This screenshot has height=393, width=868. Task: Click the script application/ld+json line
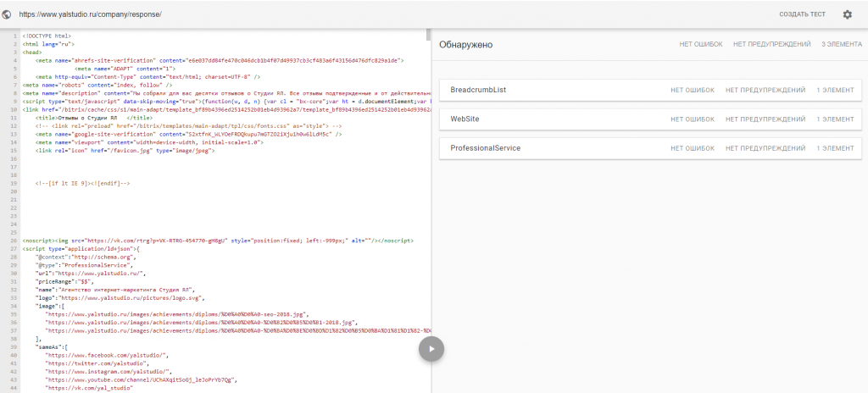pos(81,249)
